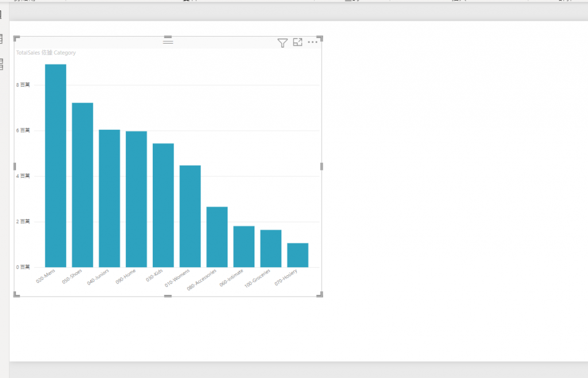Click the 100-Groceries axis label
This screenshot has width=588, height=378.
(x=257, y=278)
